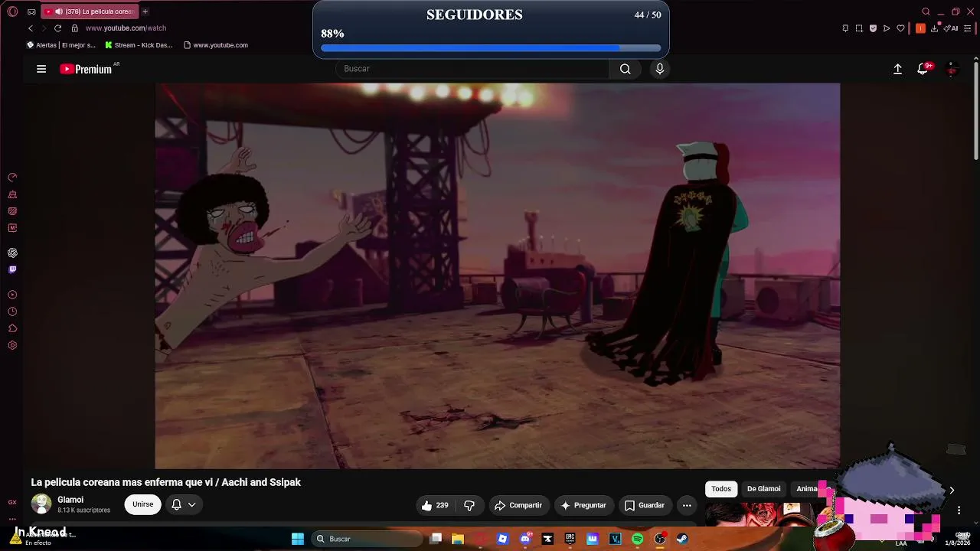Click the address bar URL www.youtube.com/watch
Screen dimensions: 980x551
coord(126,28)
